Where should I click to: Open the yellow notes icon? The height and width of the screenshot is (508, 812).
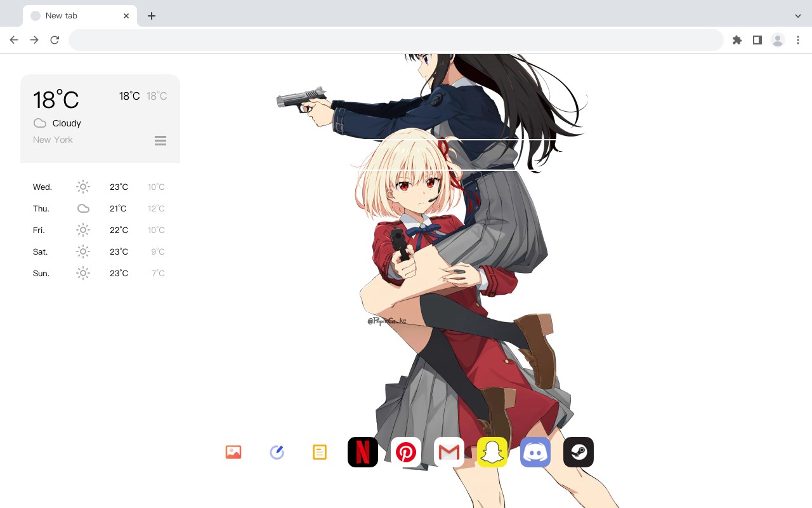pos(320,452)
